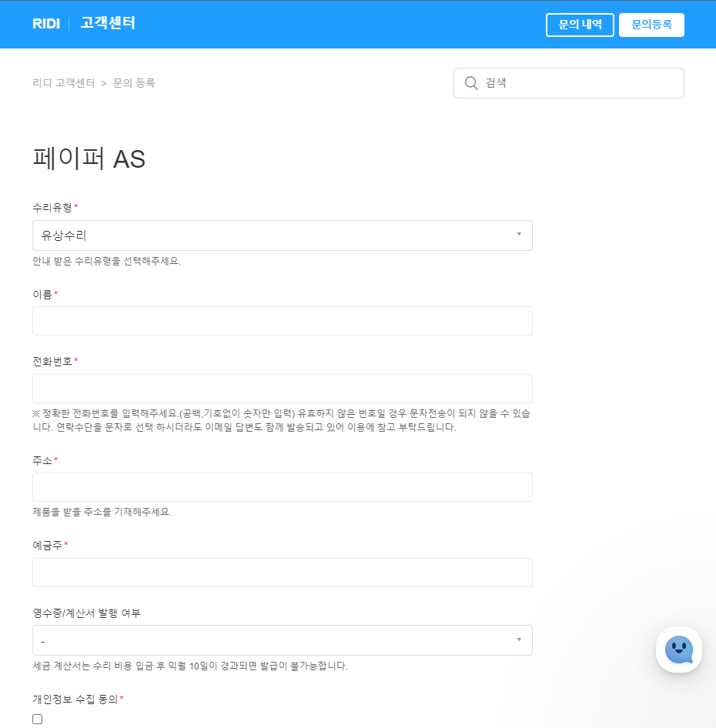This screenshot has width=716, height=728.
Task: Click inside the 이름 input field
Action: pyautogui.click(x=283, y=321)
